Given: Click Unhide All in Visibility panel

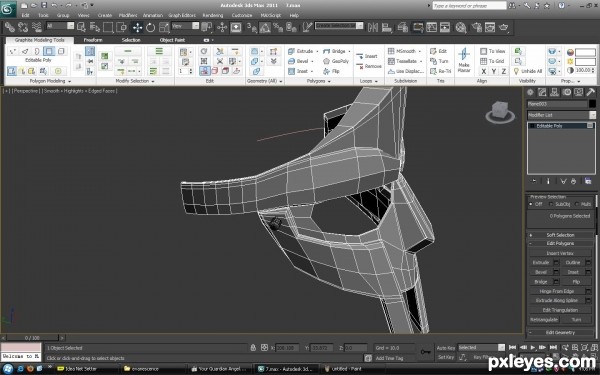Looking at the screenshot, I should (x=528, y=71).
